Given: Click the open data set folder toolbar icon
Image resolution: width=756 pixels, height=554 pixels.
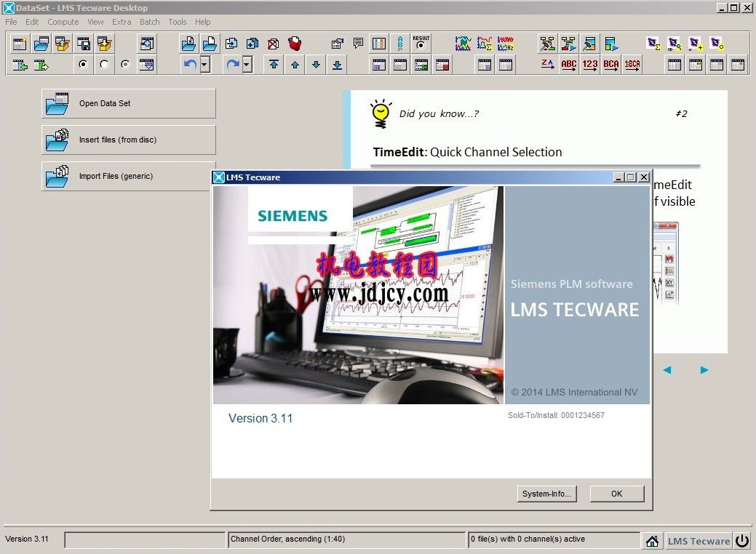Looking at the screenshot, I should tap(41, 44).
